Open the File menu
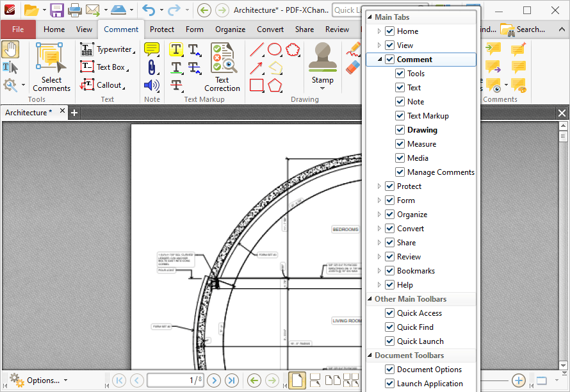 pos(18,29)
